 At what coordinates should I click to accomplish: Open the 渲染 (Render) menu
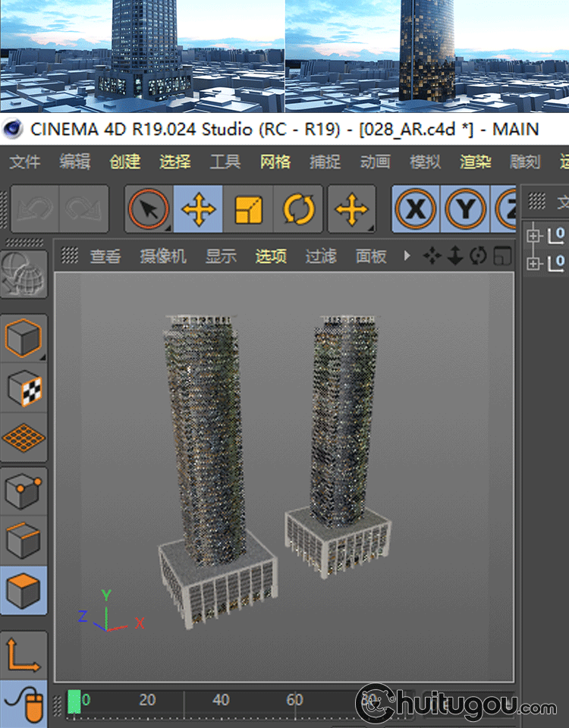pos(475,162)
